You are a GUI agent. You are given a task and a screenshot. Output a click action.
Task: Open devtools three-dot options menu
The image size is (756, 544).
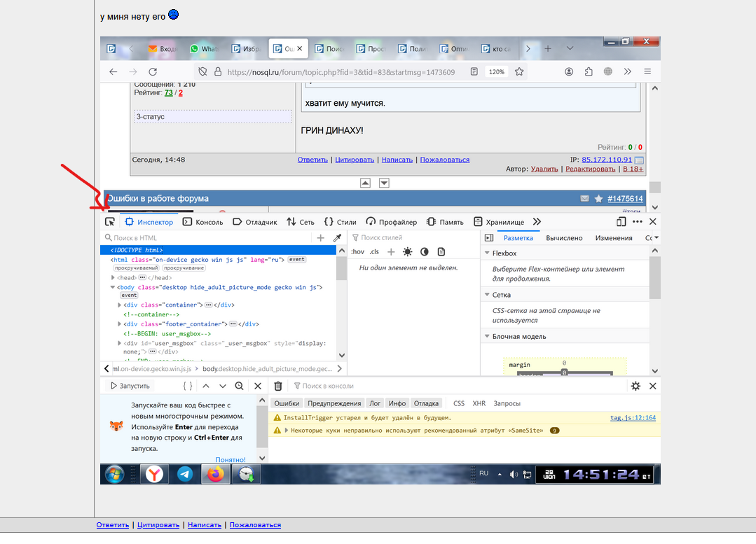(x=638, y=222)
